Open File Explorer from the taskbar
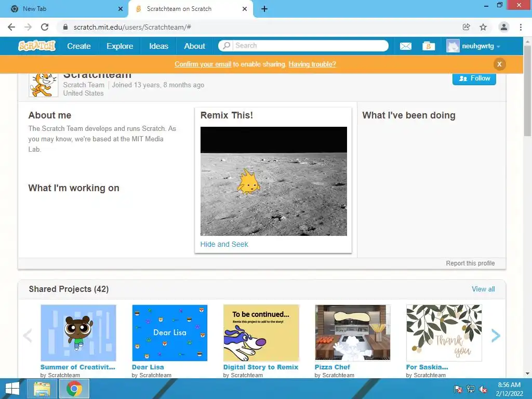The image size is (532, 399). [42, 389]
